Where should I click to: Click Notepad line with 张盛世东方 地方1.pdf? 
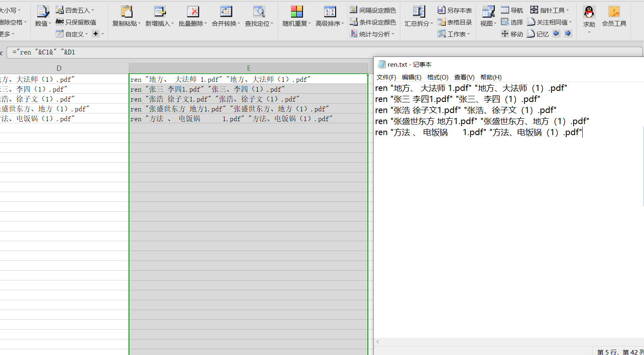click(x=482, y=121)
